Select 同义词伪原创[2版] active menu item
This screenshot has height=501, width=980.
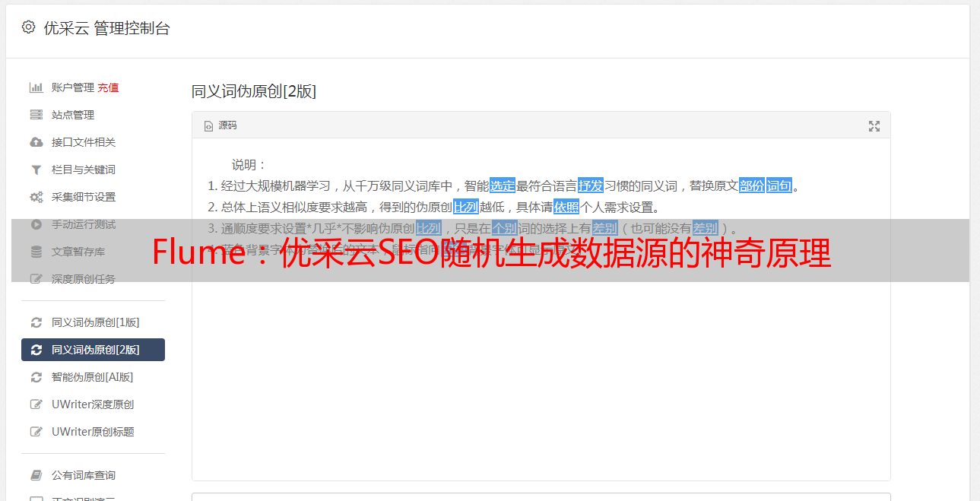tap(93, 350)
